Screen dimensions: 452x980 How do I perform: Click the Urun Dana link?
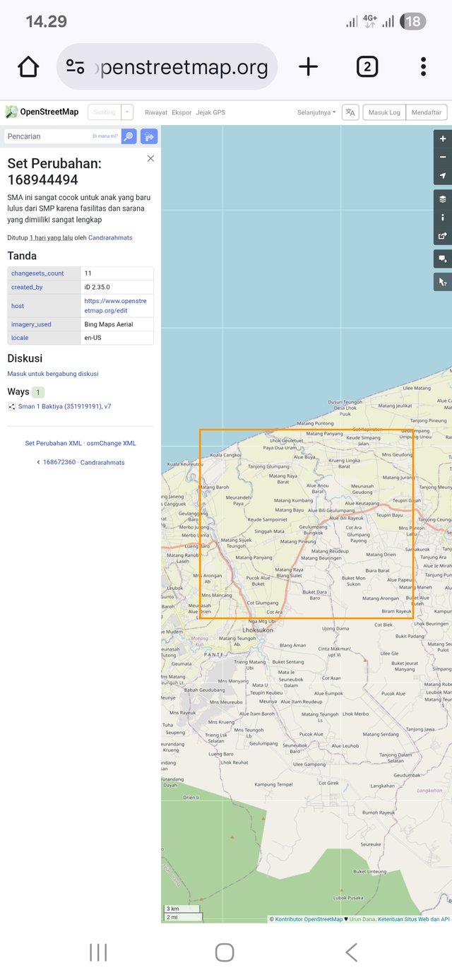point(362,919)
